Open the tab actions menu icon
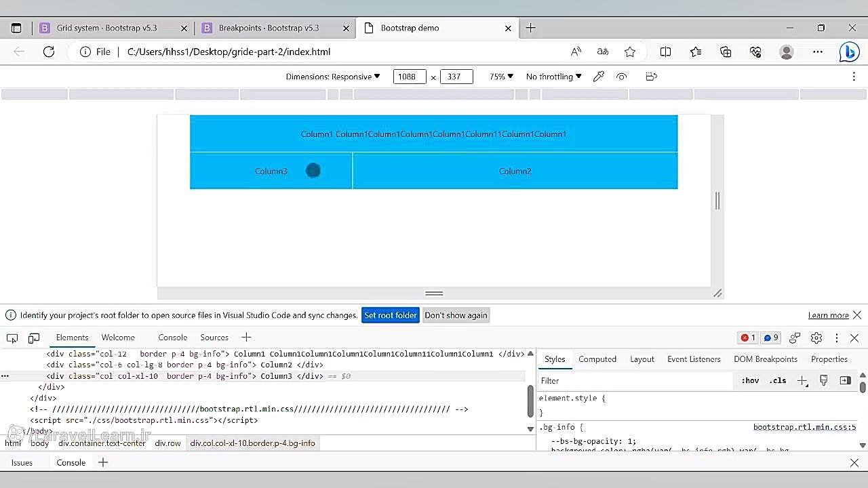The width and height of the screenshot is (868, 488). 16,28
